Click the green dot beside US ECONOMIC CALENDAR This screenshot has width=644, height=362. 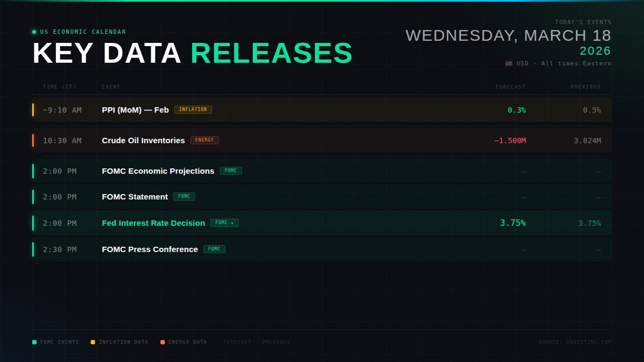[33, 32]
